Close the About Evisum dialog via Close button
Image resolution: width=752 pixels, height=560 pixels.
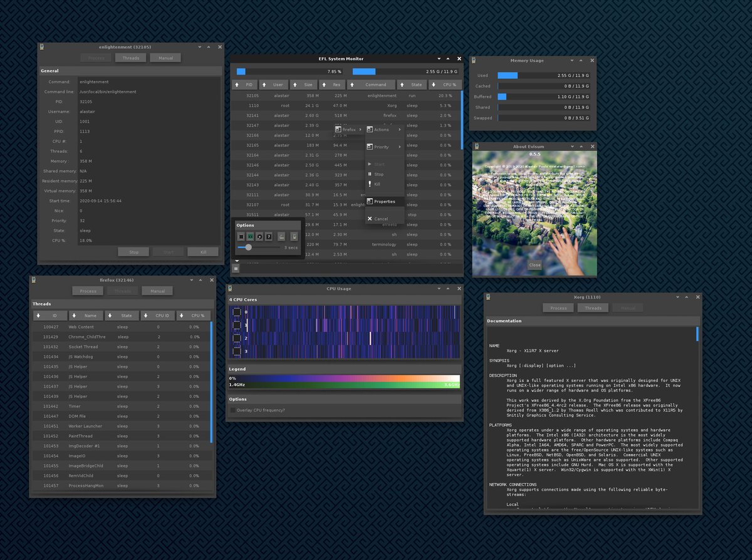[x=535, y=265]
